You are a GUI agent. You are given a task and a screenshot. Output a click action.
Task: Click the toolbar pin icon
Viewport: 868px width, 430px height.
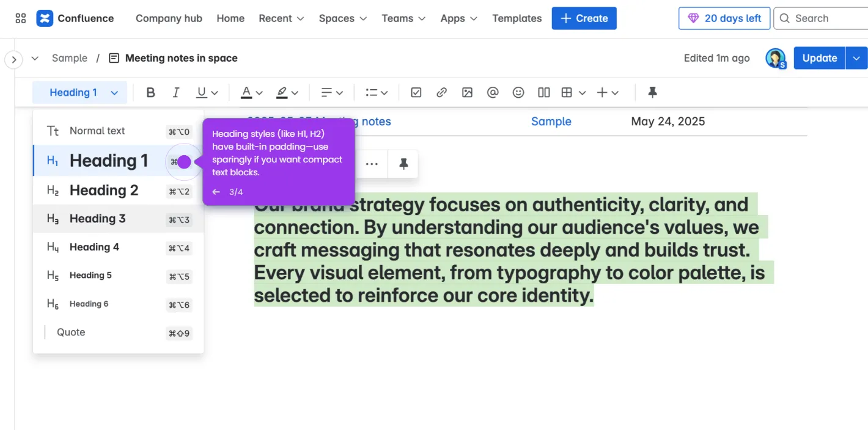[x=652, y=93]
